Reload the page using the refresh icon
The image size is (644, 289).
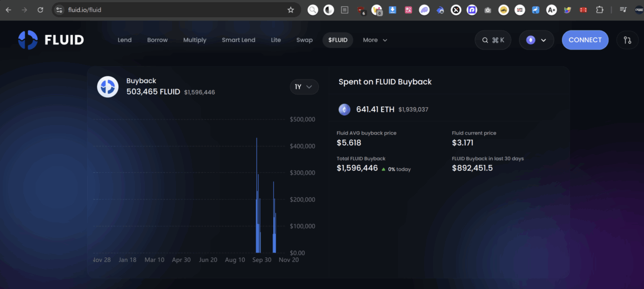[40, 10]
